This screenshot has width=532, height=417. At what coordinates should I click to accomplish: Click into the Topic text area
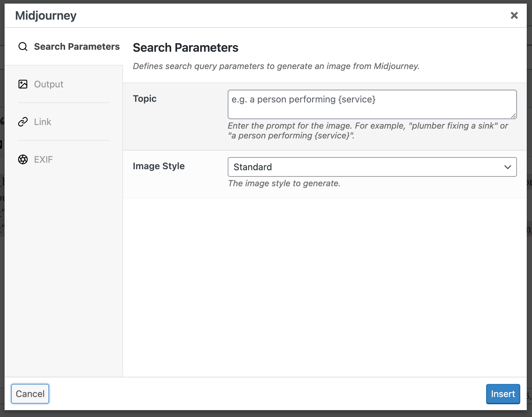click(372, 104)
